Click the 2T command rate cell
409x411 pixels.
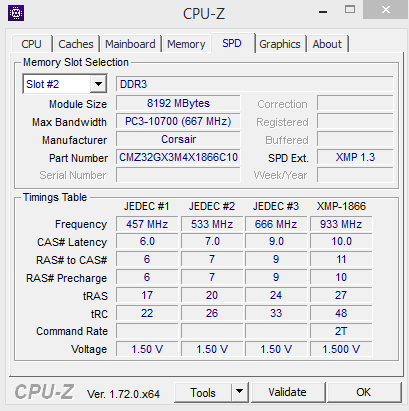[341, 331]
